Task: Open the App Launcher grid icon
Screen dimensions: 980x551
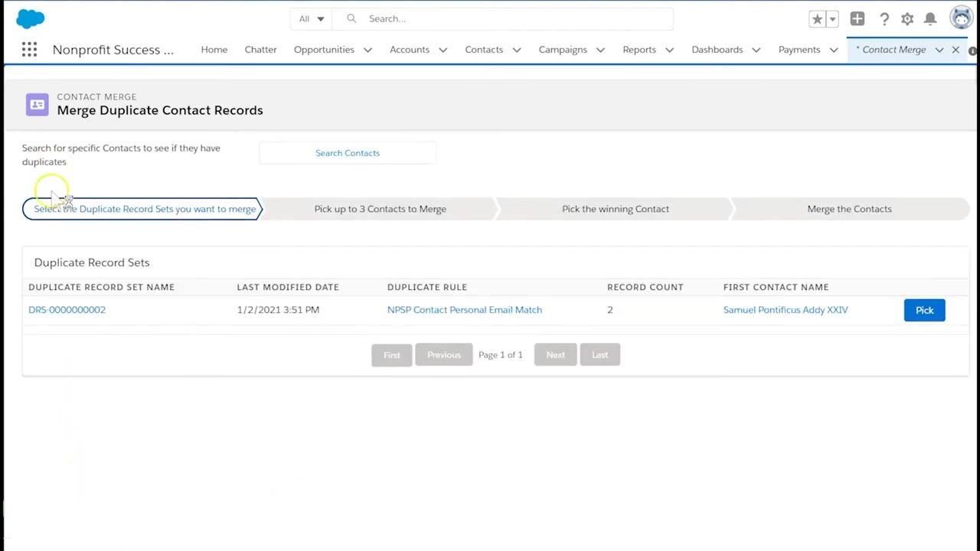Action: click(x=29, y=50)
